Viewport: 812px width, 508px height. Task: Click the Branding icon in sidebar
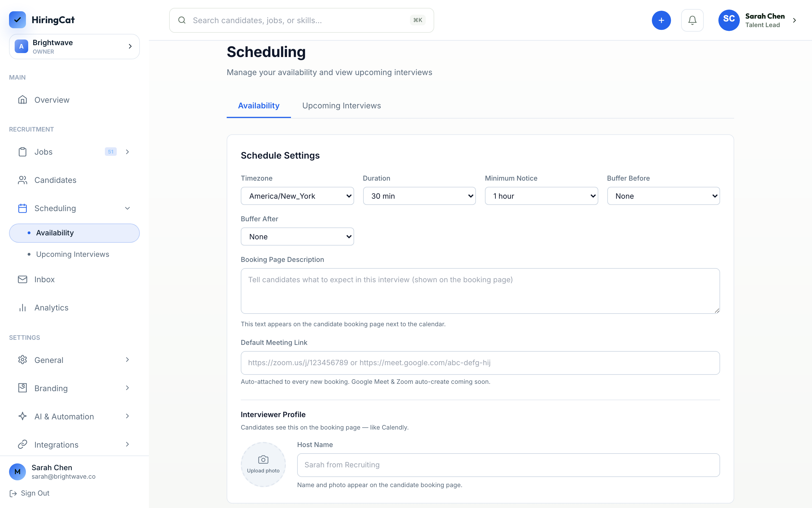(23, 388)
